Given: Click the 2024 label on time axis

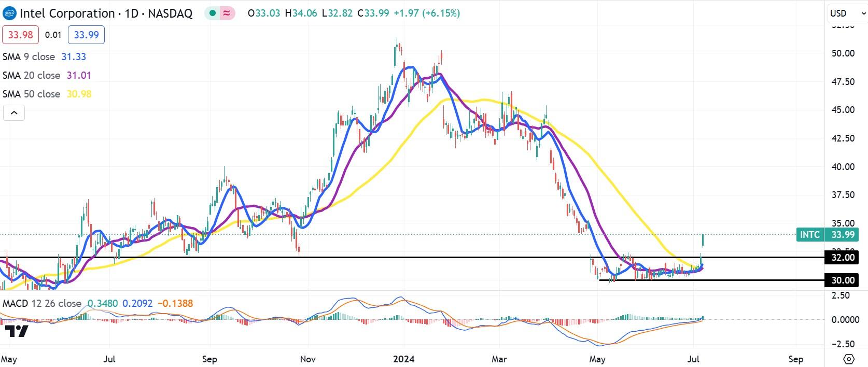Looking at the screenshot, I should [x=404, y=359].
